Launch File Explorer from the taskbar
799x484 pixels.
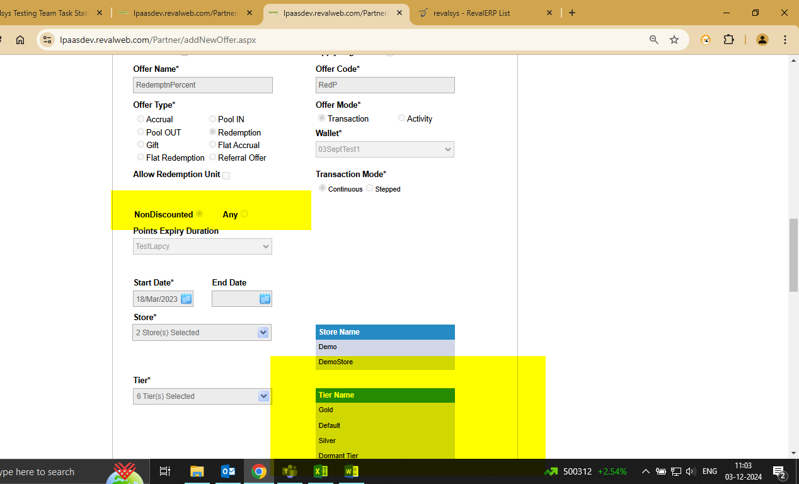197,471
